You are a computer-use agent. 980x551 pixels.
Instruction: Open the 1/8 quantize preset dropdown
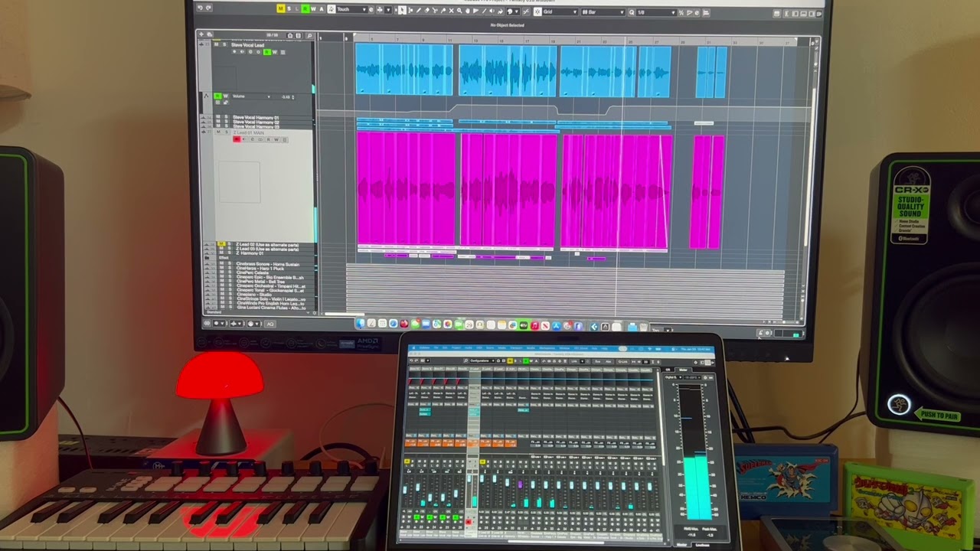coord(656,12)
